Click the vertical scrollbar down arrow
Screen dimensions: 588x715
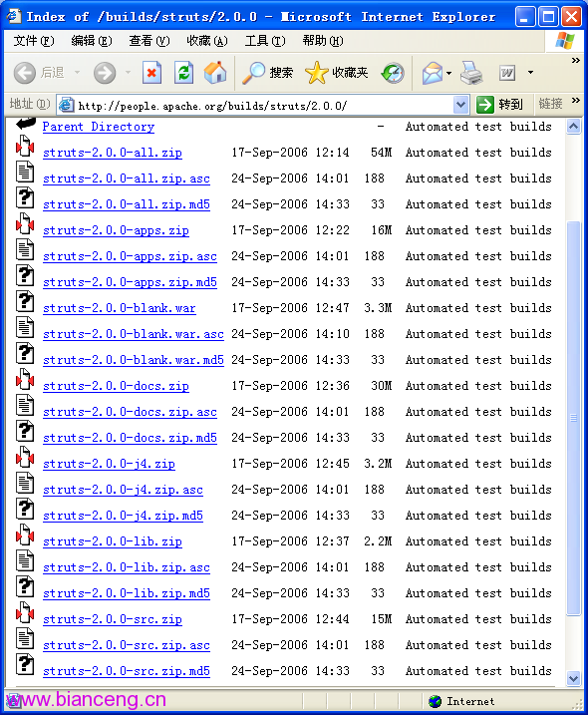pos(573,678)
